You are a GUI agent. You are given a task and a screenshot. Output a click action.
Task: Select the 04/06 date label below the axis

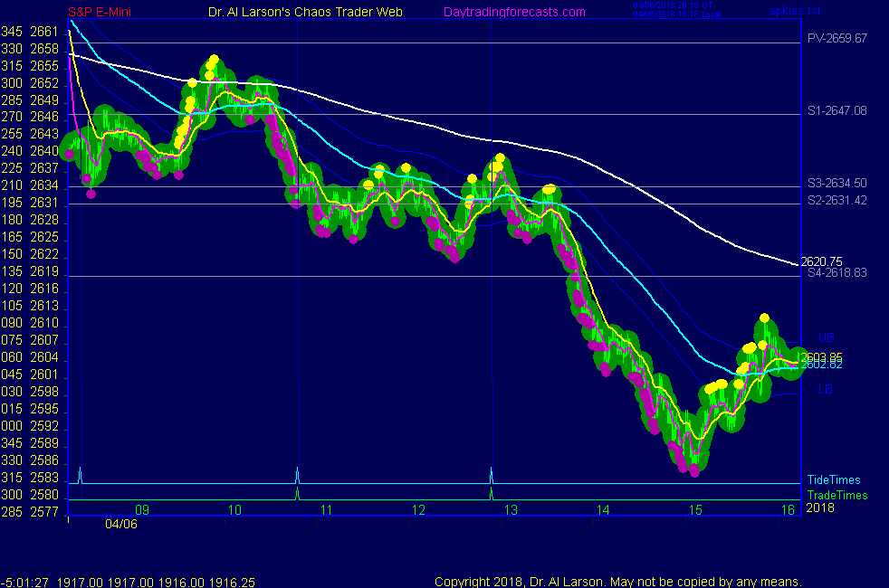[119, 524]
